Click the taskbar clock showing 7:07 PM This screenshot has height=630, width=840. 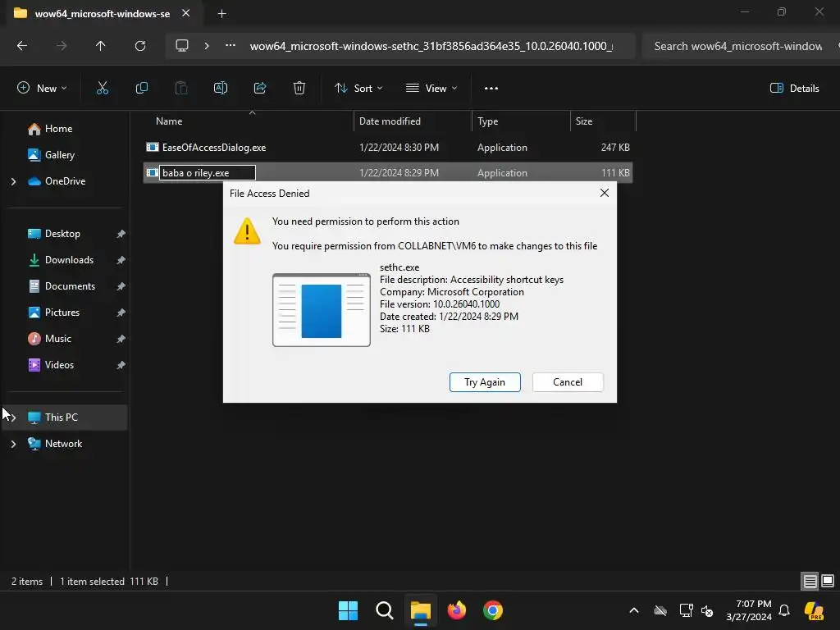click(x=749, y=610)
